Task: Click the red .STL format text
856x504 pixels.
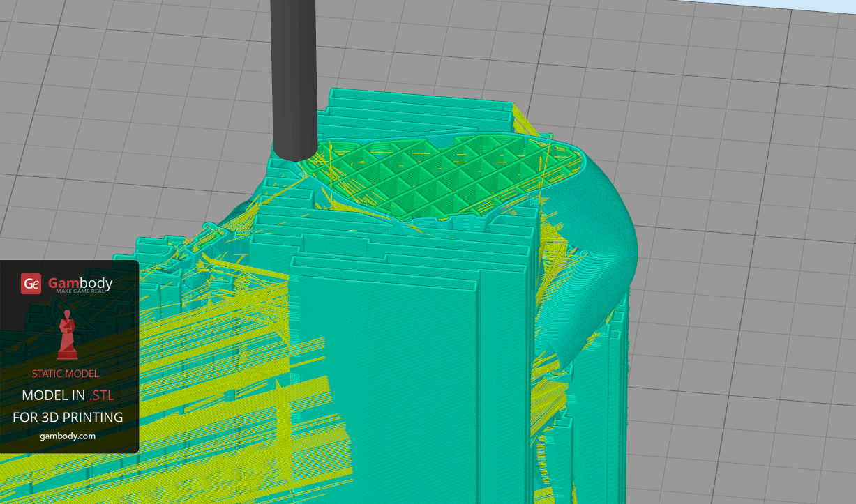Action: [x=101, y=395]
